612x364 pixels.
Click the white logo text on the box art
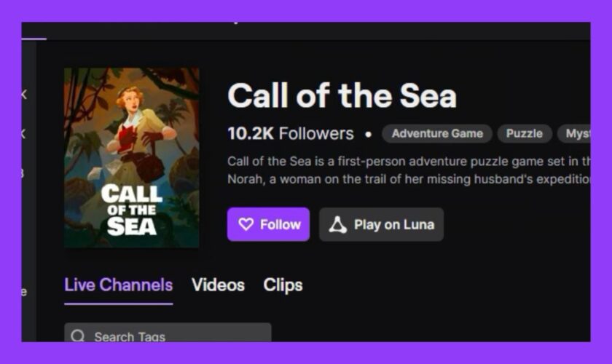point(131,210)
